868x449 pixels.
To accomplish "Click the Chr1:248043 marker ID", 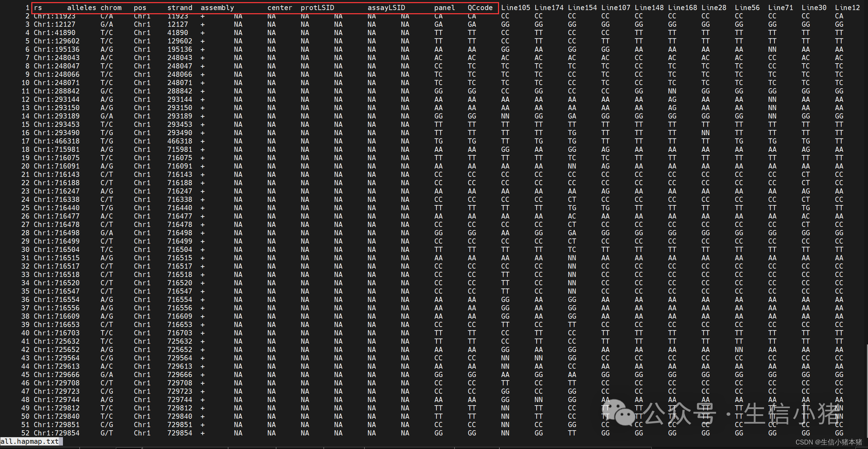I will point(57,58).
